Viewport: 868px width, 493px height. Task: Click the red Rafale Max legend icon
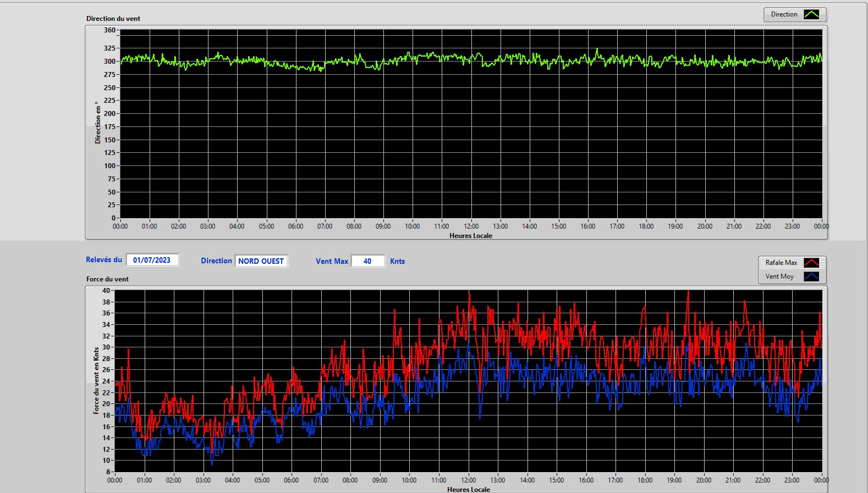coord(811,263)
